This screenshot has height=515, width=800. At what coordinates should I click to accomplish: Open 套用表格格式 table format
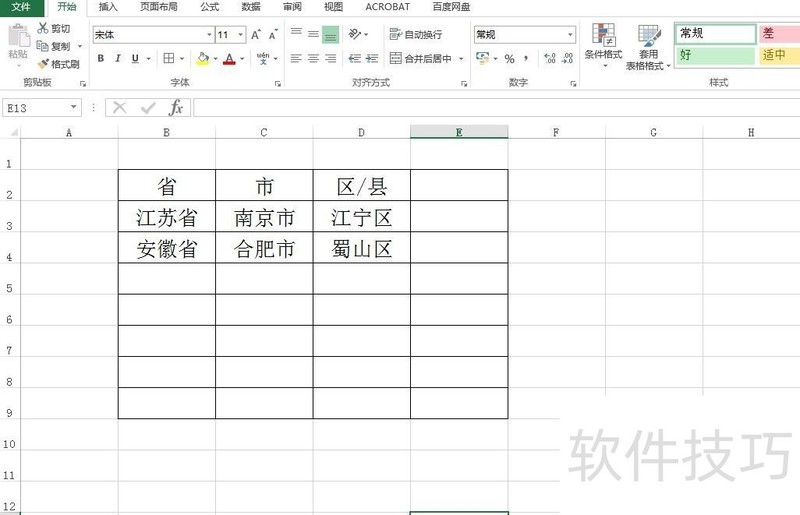648,47
